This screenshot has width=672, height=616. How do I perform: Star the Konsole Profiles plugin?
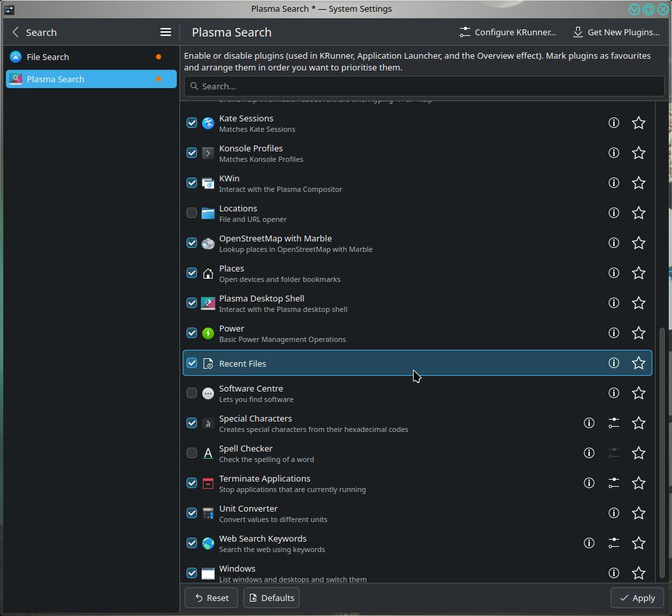[x=639, y=153]
